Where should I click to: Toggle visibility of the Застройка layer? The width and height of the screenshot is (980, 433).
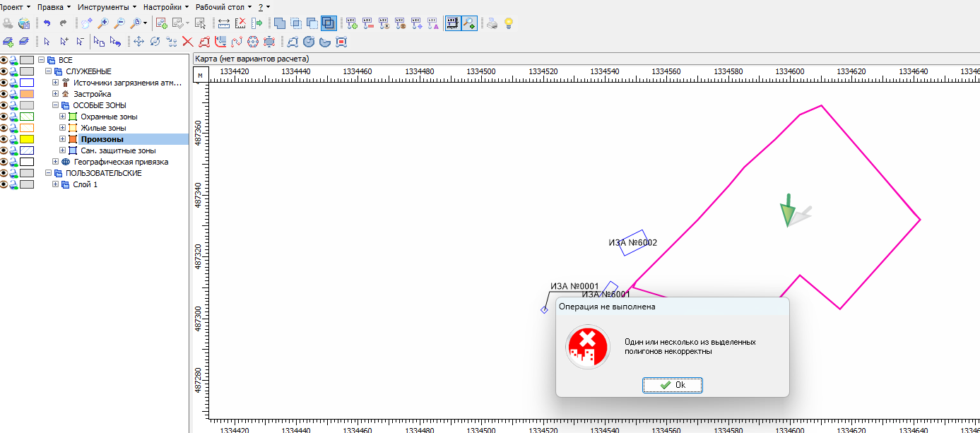click(4, 94)
